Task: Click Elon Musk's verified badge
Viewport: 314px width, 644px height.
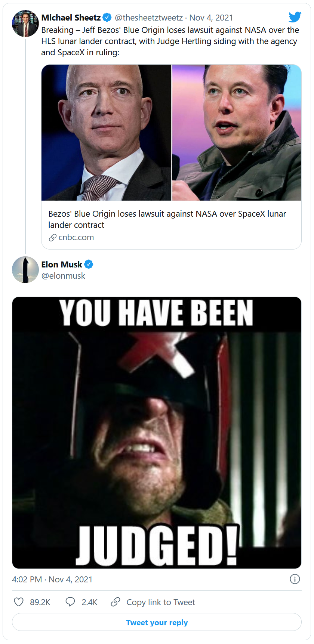Action: pyautogui.click(x=89, y=264)
